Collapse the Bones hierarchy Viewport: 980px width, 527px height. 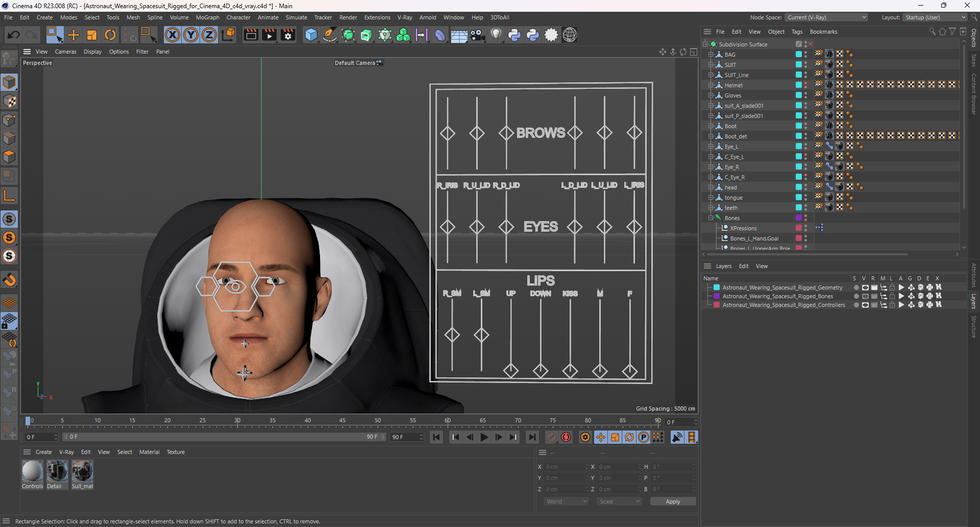710,218
